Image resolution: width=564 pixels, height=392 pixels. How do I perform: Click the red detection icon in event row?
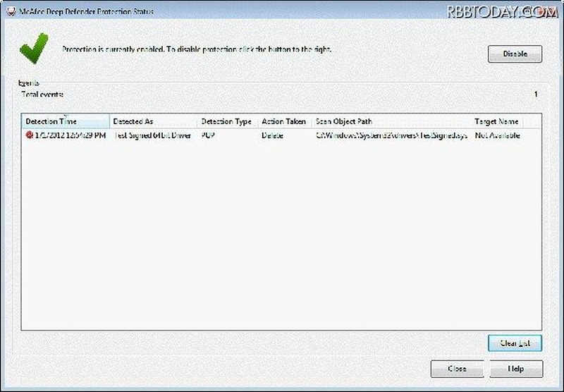29,135
